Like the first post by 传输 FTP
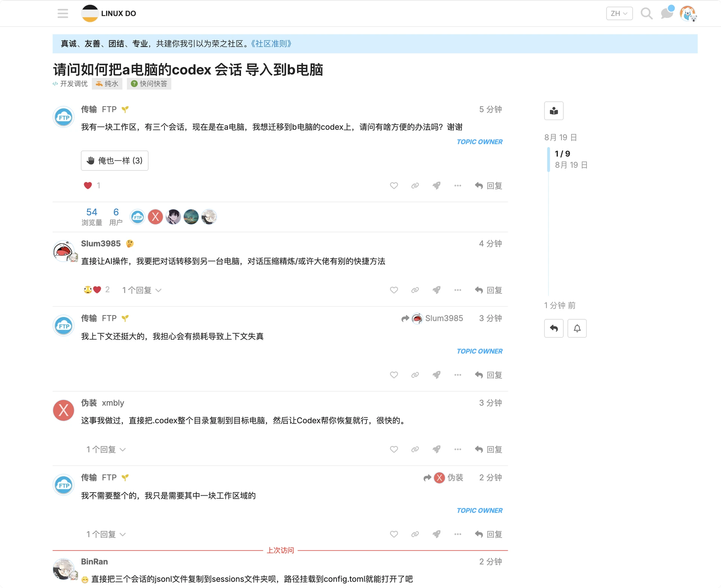 coord(394,186)
